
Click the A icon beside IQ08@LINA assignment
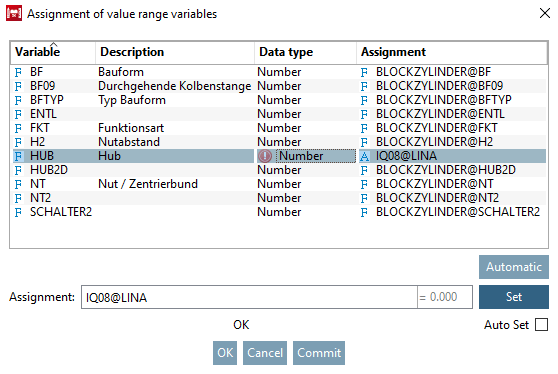point(364,157)
